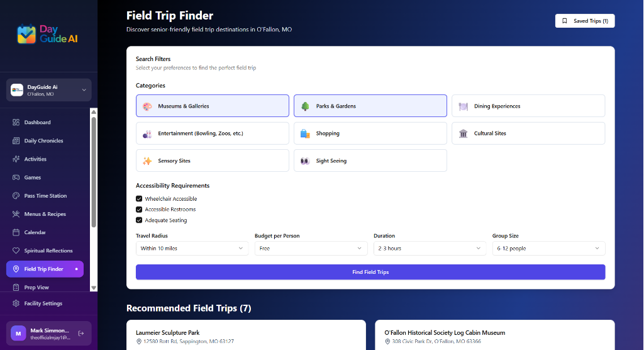Viewport: 644px width, 350px height.
Task: Open the Activities section
Action: pos(45,159)
